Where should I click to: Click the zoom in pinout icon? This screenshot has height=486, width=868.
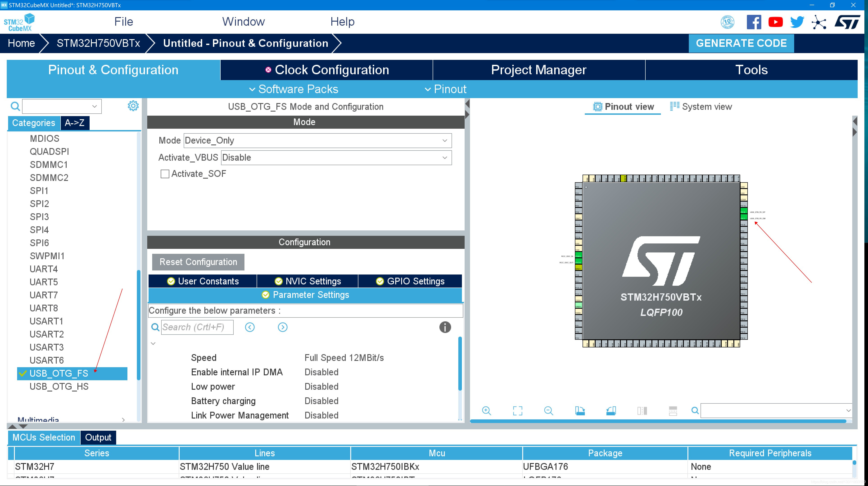coord(487,411)
